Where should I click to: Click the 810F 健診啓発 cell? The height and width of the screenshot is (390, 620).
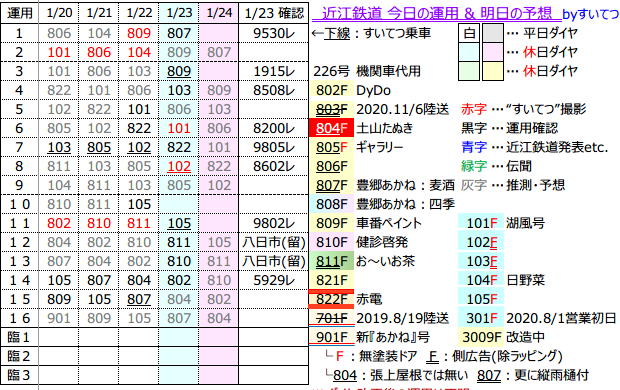pyautogui.click(x=331, y=242)
